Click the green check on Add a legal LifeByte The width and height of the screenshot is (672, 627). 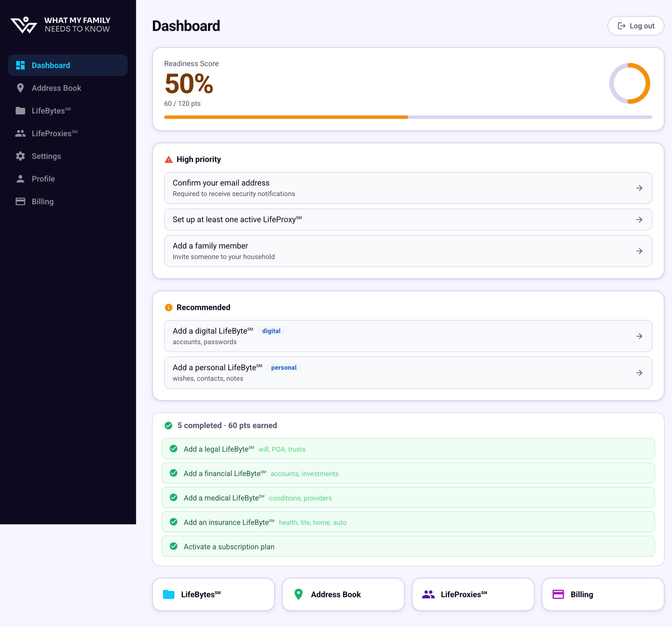(x=174, y=449)
